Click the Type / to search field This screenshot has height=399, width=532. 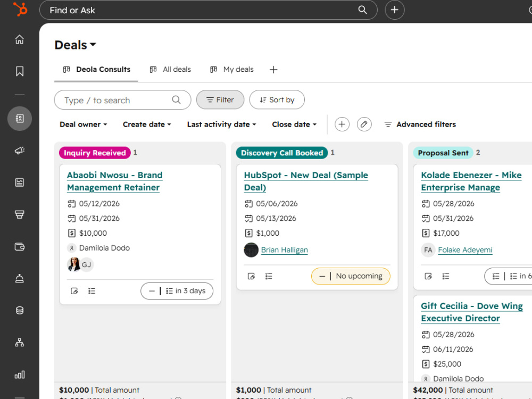(122, 100)
